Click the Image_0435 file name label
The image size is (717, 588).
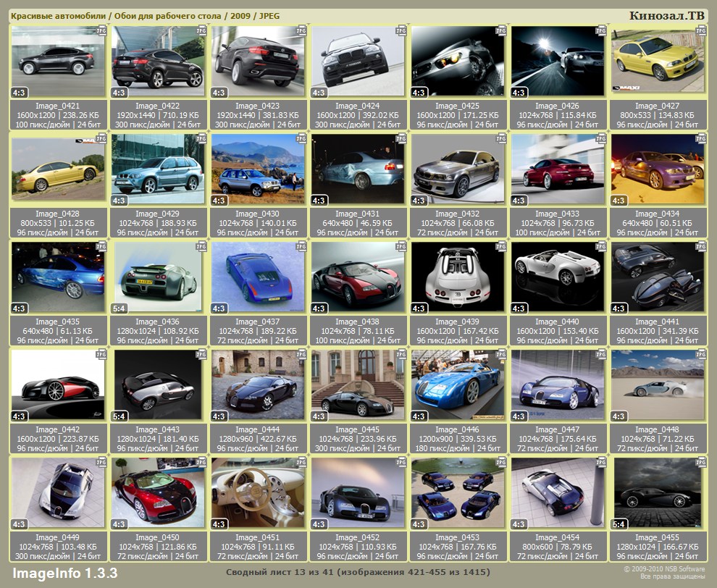click(x=58, y=322)
